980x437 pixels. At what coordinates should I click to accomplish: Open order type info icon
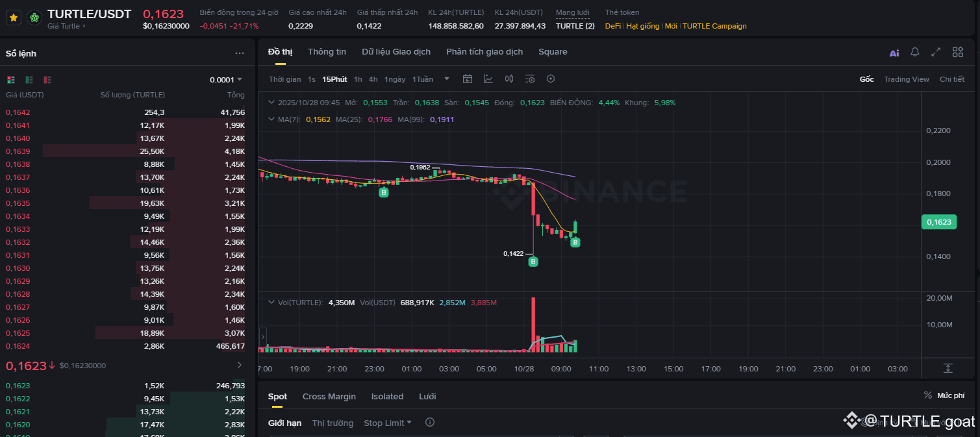click(429, 423)
